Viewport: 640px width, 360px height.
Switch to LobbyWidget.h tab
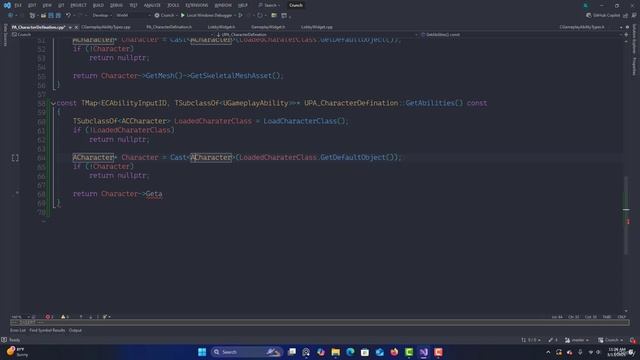pos(221,27)
